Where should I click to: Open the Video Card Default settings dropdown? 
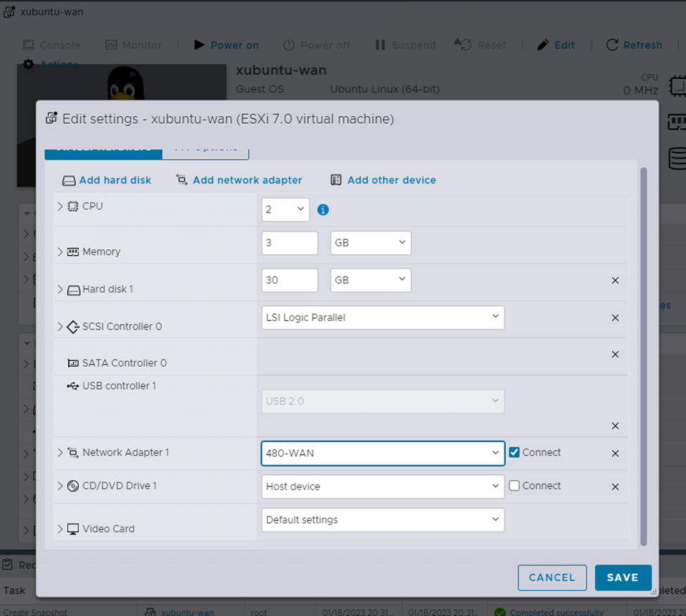pos(383,520)
